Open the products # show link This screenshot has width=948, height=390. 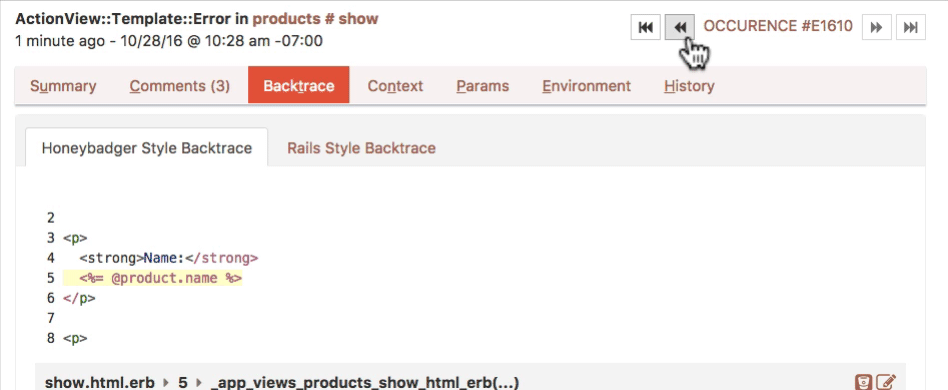point(316,19)
